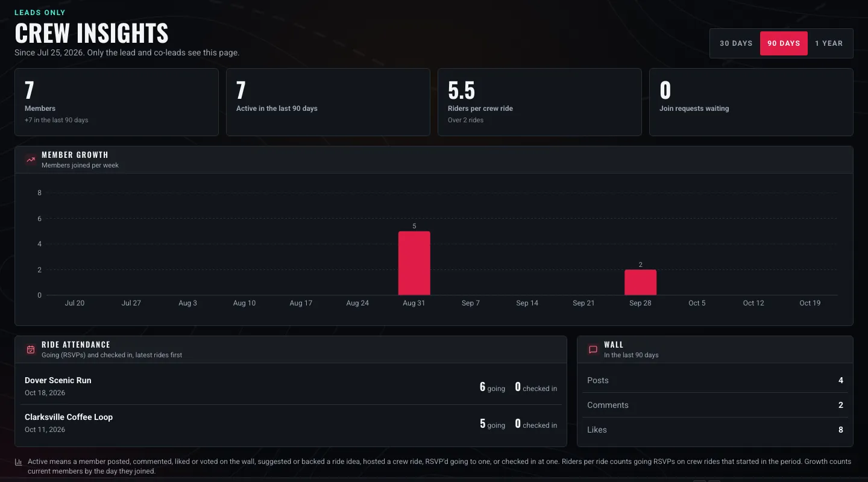Image resolution: width=868 pixels, height=482 pixels.
Task: Click 'Over 2 rides' subtext
Action: (465, 120)
